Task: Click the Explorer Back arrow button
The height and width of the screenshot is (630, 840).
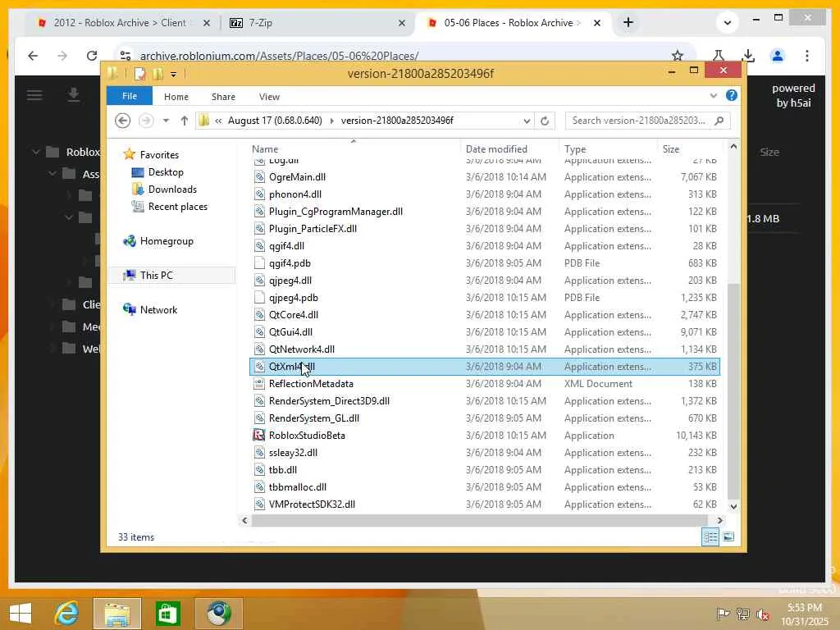Action: [x=123, y=121]
